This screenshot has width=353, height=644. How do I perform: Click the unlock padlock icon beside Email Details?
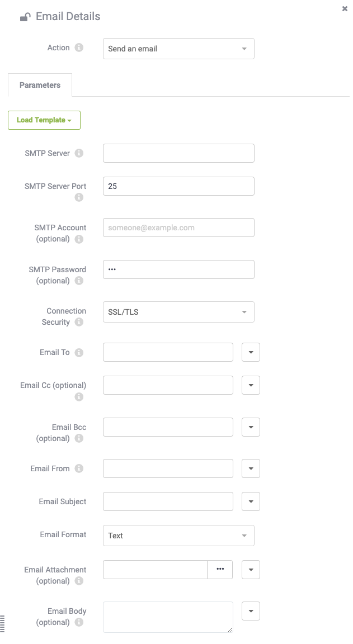[x=25, y=17]
